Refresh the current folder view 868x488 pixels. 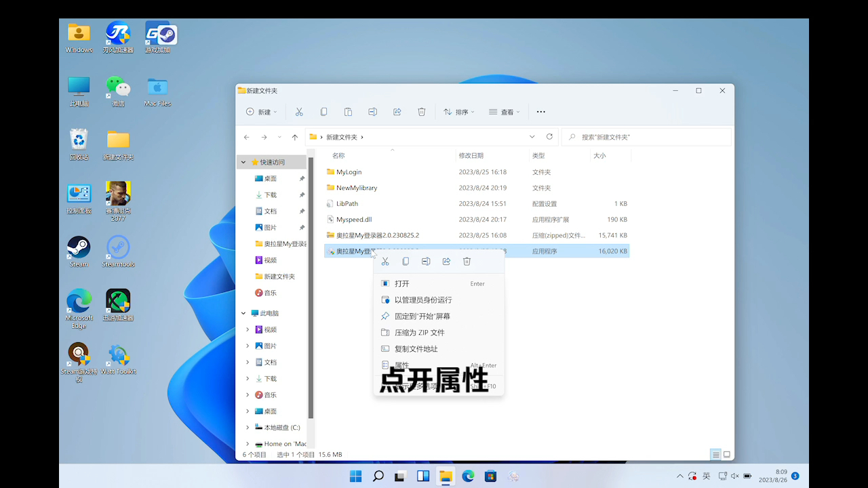549,137
